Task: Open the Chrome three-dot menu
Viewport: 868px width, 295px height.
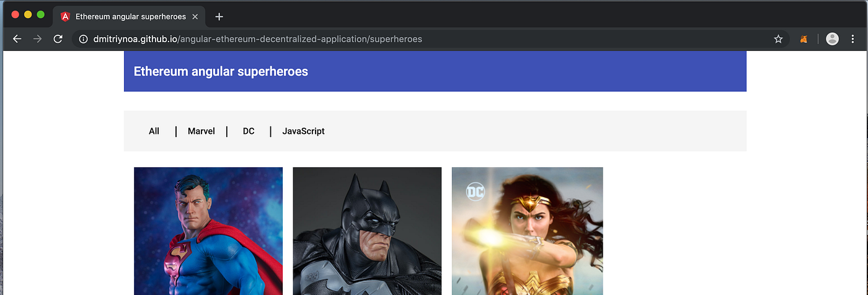Action: point(852,39)
